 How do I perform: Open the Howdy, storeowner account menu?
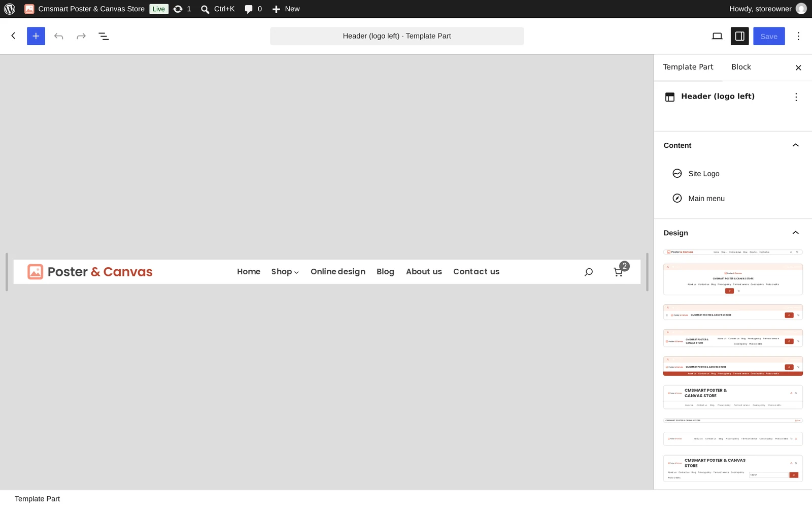pos(767,9)
